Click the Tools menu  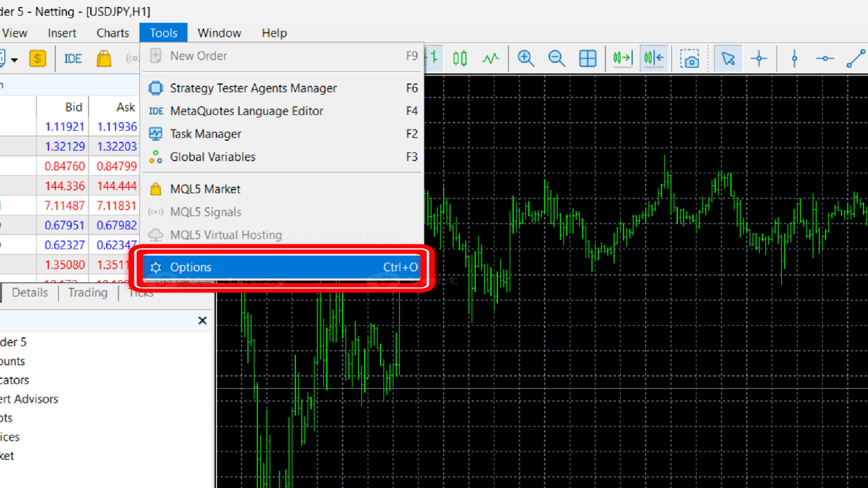[x=164, y=33]
